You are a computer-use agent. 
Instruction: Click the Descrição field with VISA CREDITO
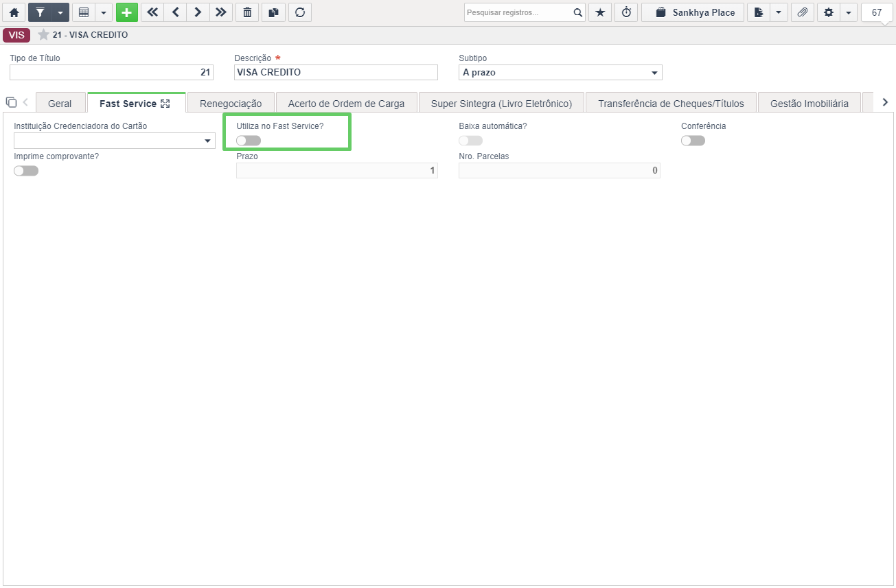336,72
